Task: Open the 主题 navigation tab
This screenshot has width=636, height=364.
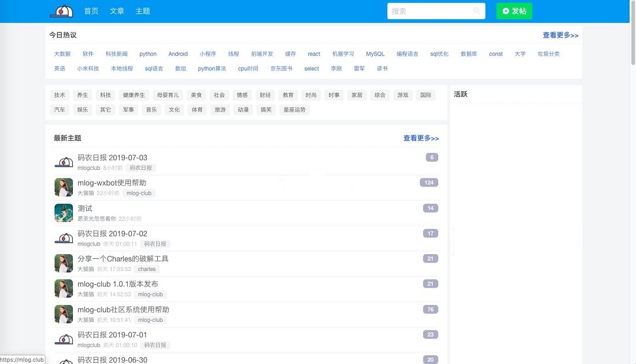Action: click(142, 10)
